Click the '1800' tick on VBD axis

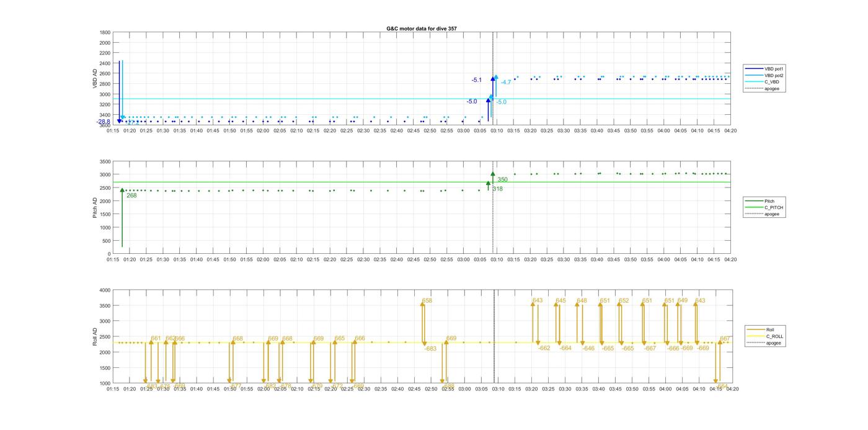tap(105, 32)
